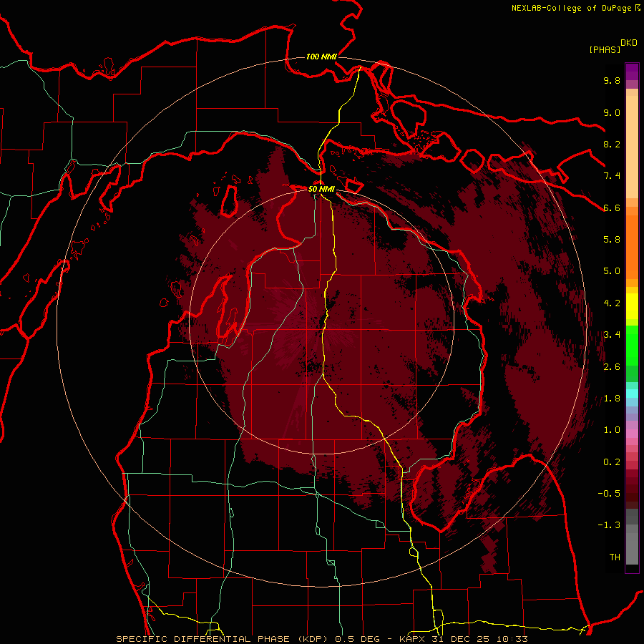Click the [PHAS] legend heading

pyautogui.click(x=605, y=50)
